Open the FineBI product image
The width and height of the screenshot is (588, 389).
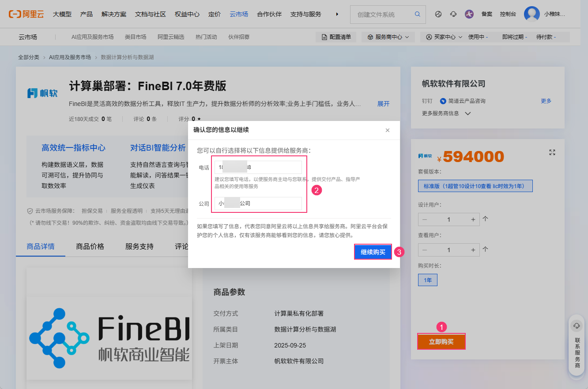(x=109, y=324)
